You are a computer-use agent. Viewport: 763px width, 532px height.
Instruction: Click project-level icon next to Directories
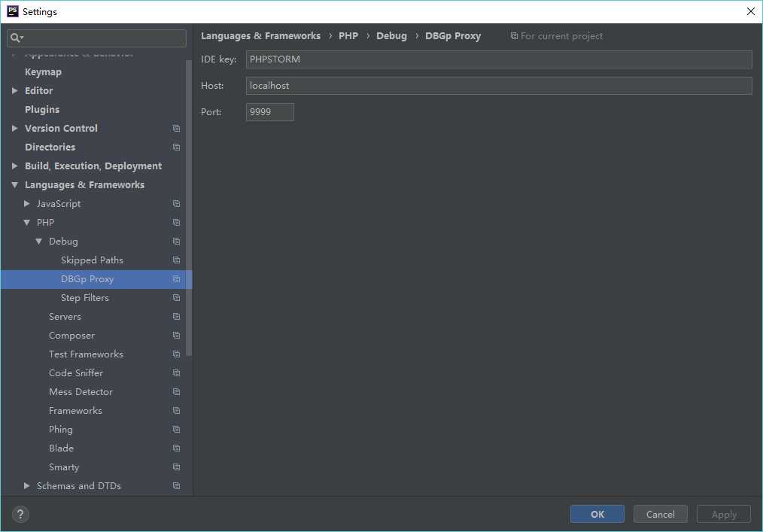pos(176,147)
